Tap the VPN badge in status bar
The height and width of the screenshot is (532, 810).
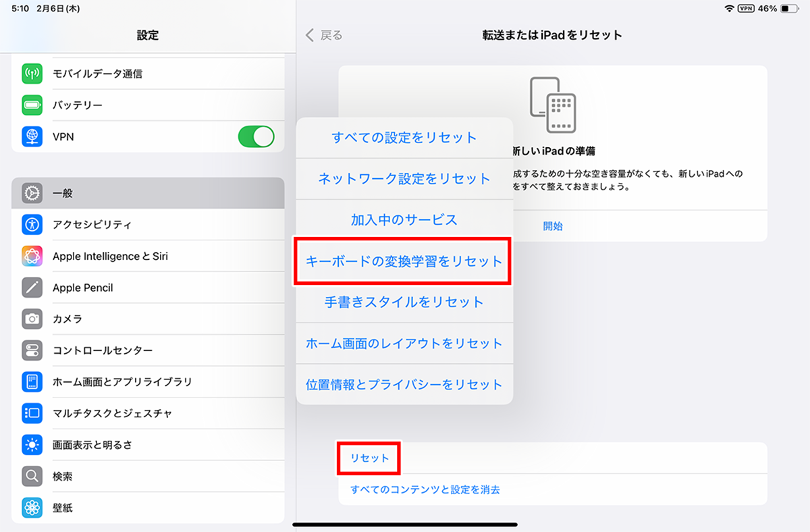coord(746,9)
